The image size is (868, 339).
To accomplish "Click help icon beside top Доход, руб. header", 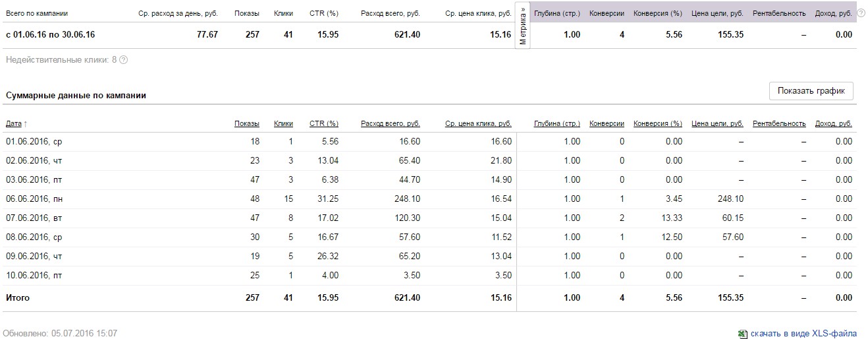I will point(861,13).
